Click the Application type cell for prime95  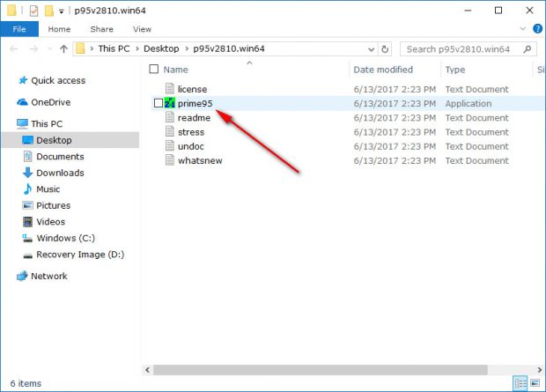point(469,103)
